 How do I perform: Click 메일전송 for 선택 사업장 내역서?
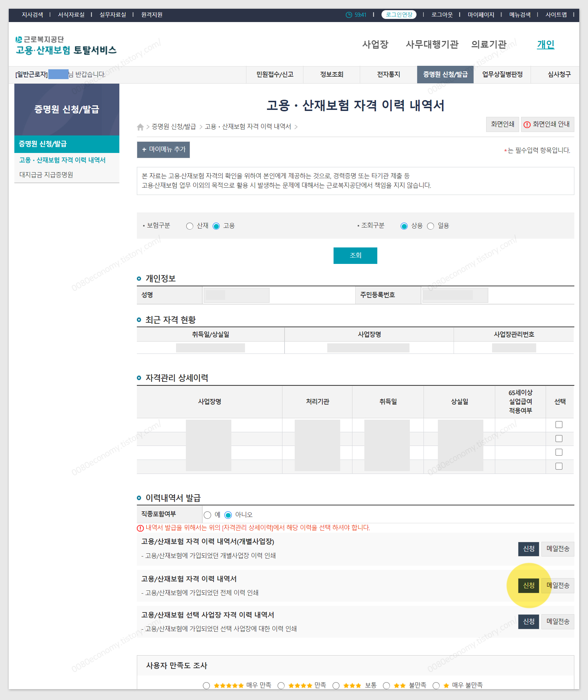pos(558,622)
